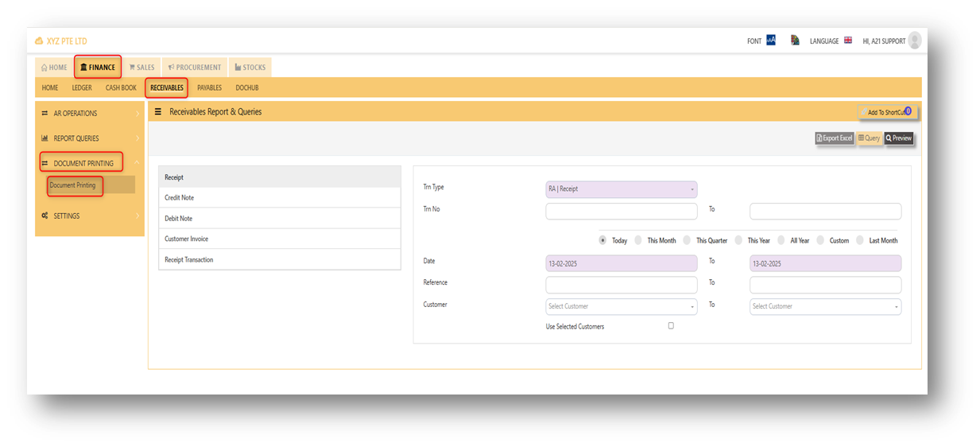Click the FONT label

click(754, 41)
